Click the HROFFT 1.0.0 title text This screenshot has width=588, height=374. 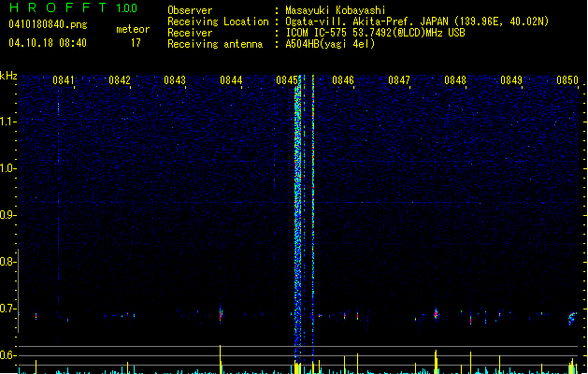(x=73, y=7)
